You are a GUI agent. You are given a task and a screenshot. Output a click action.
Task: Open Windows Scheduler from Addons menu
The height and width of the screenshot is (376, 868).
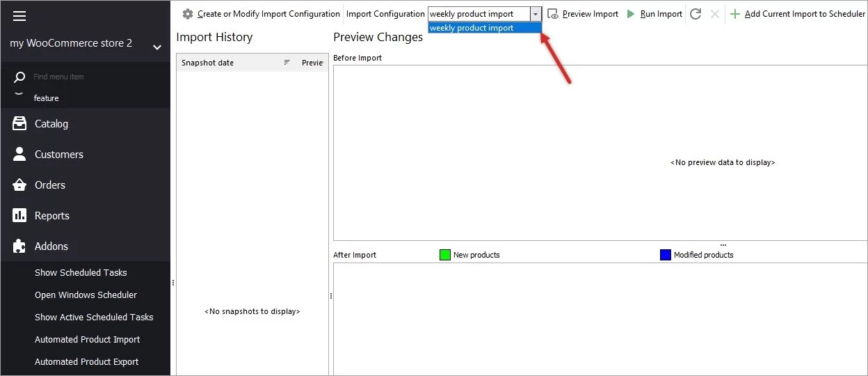coord(86,295)
